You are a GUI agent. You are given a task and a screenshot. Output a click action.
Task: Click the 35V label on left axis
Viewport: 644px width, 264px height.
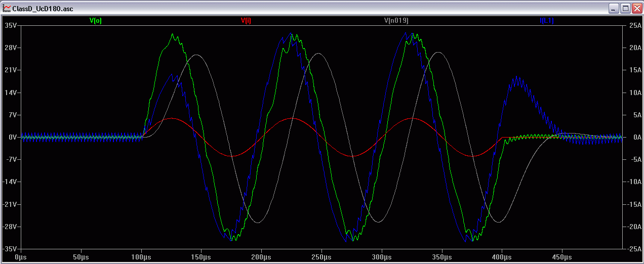point(11,25)
